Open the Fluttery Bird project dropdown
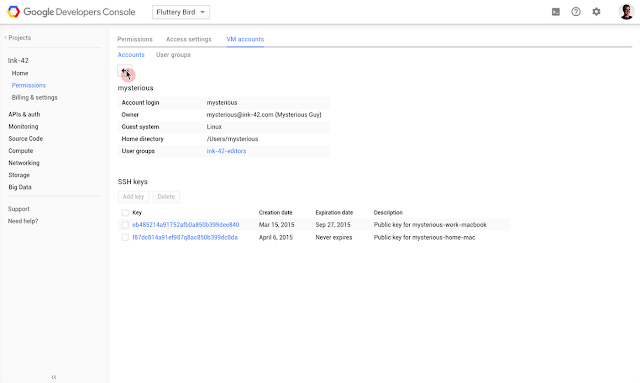This screenshot has height=383, width=640. click(x=181, y=12)
